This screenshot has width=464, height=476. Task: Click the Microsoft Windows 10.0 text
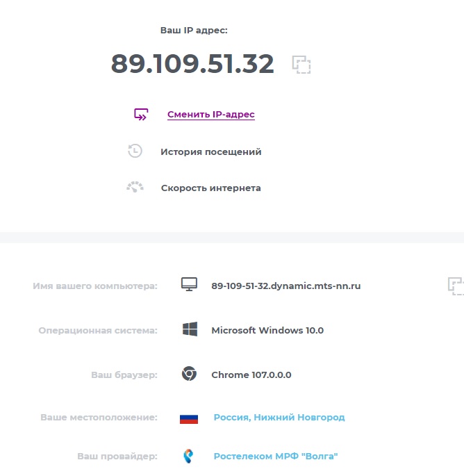click(267, 330)
